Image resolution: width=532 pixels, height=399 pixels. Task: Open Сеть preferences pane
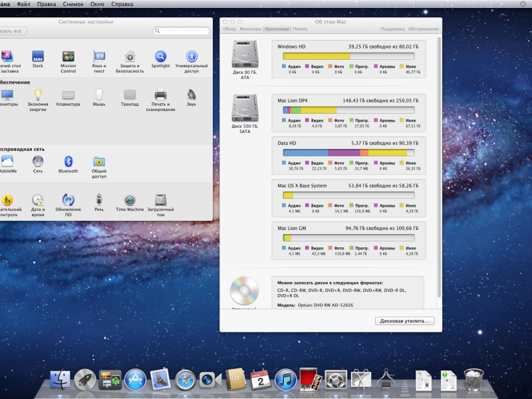(x=38, y=164)
